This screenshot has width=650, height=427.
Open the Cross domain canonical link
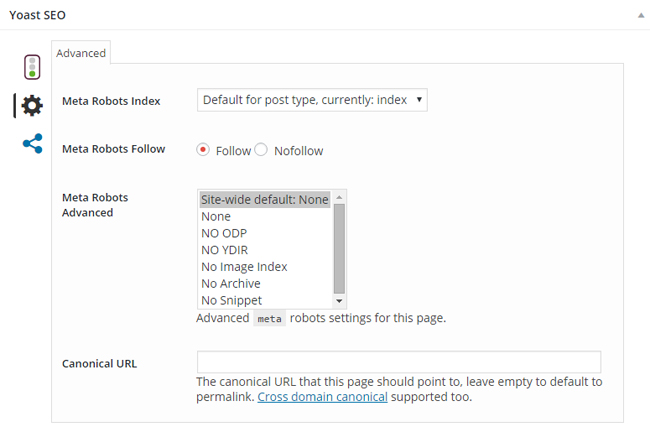(322, 397)
